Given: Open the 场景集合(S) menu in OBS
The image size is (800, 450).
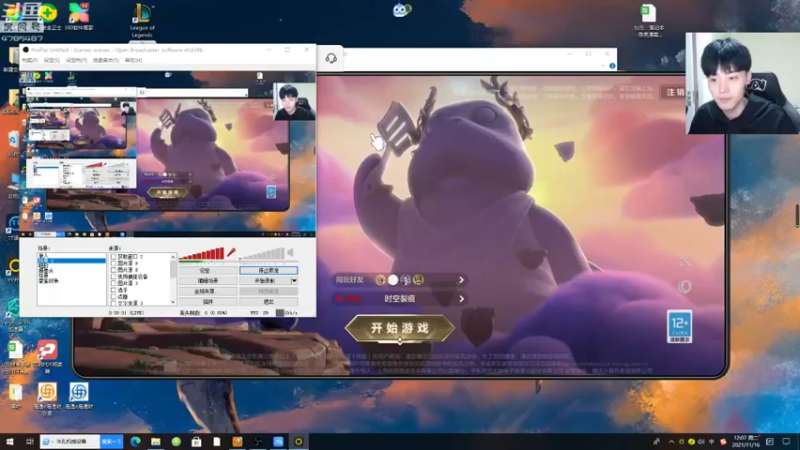Looking at the screenshot, I should pos(106,60).
